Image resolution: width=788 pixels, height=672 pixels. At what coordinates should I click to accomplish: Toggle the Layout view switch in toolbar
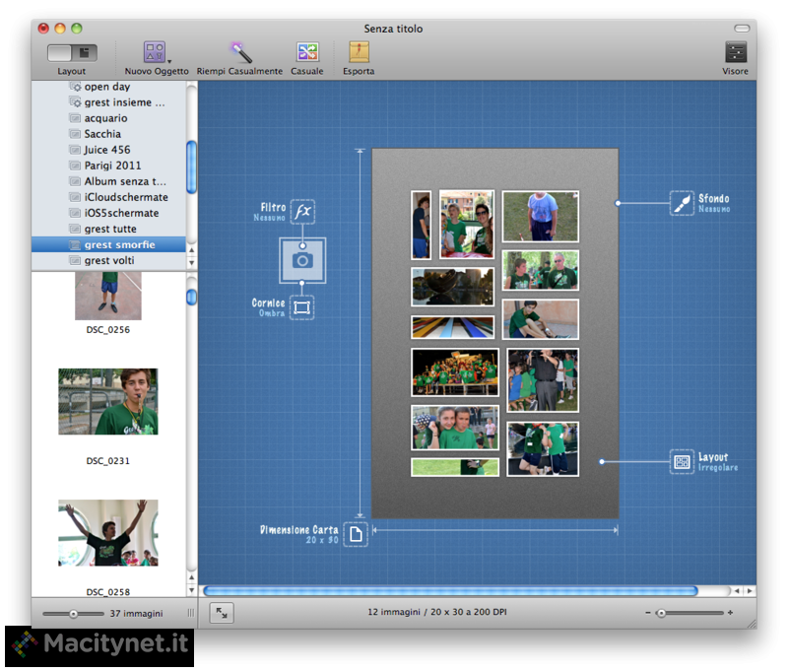72,52
